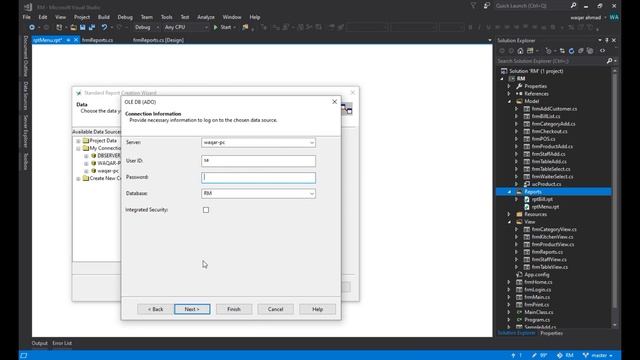This screenshot has width=640, height=360.
Task: Click the Save toolbar icon
Action: pyautogui.click(x=82, y=27)
